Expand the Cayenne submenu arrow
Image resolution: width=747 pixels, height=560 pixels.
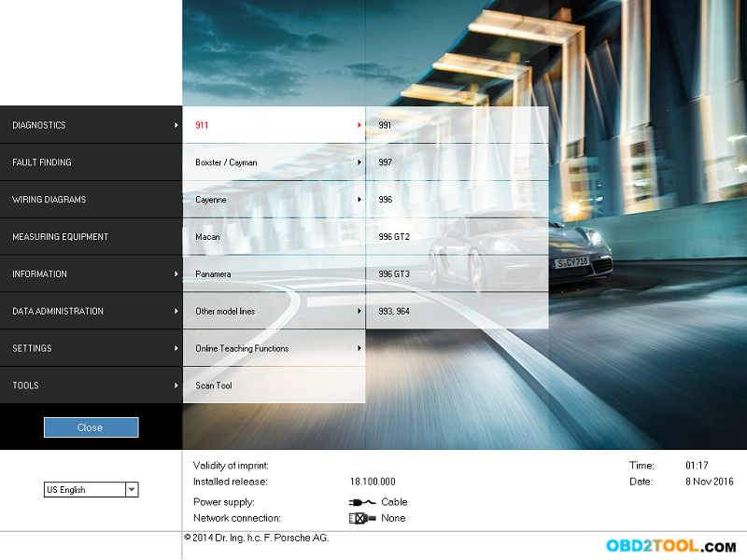tap(359, 199)
